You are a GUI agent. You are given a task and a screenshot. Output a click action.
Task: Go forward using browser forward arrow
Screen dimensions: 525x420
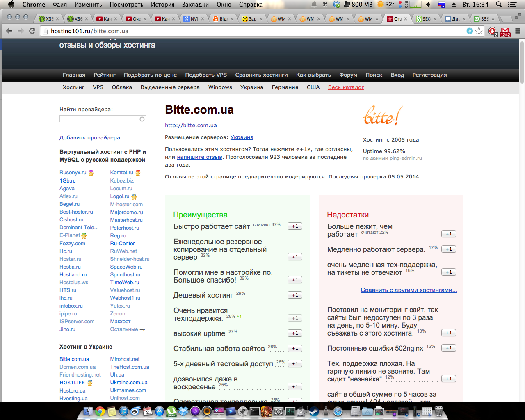coord(21,31)
